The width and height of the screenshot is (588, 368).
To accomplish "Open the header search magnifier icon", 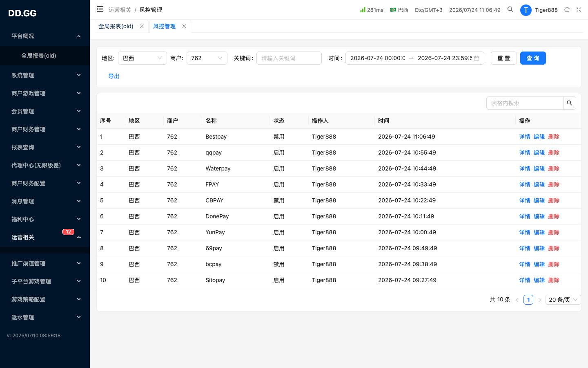I will point(510,9).
